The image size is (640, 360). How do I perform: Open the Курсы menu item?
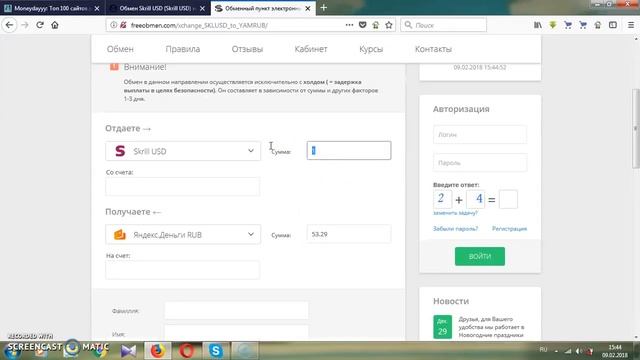point(371,49)
